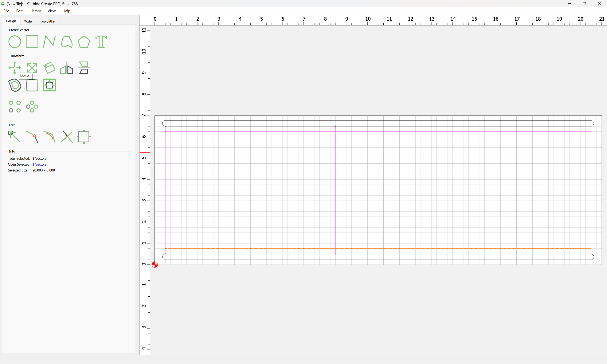Select the top rounded slot vector

pos(378,123)
